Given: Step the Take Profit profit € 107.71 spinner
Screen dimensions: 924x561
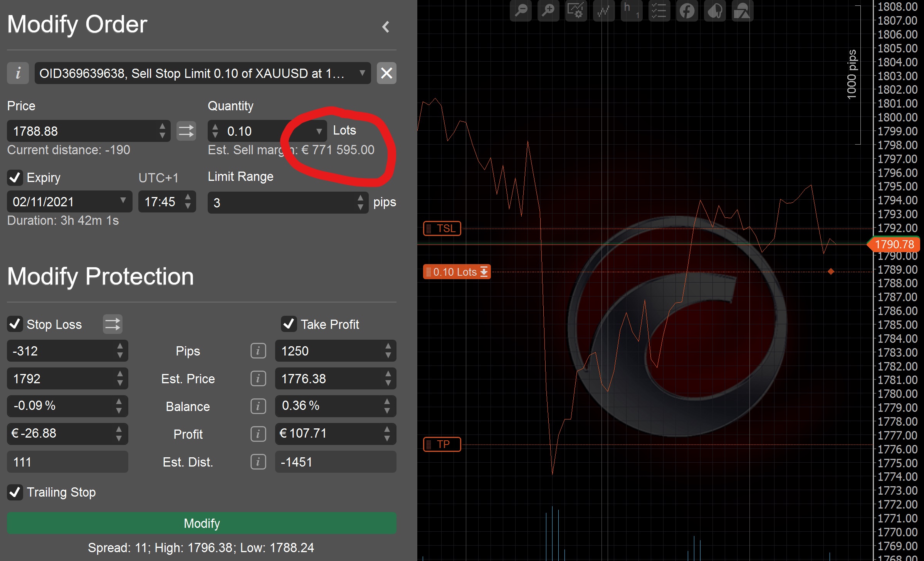Looking at the screenshot, I should [387, 434].
